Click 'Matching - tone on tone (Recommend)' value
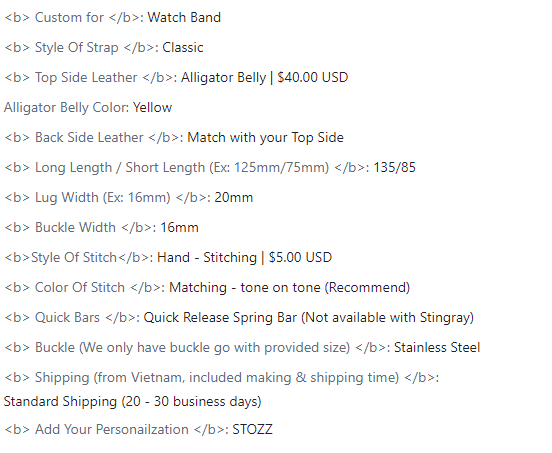The height and width of the screenshot is (453, 552). click(x=290, y=288)
